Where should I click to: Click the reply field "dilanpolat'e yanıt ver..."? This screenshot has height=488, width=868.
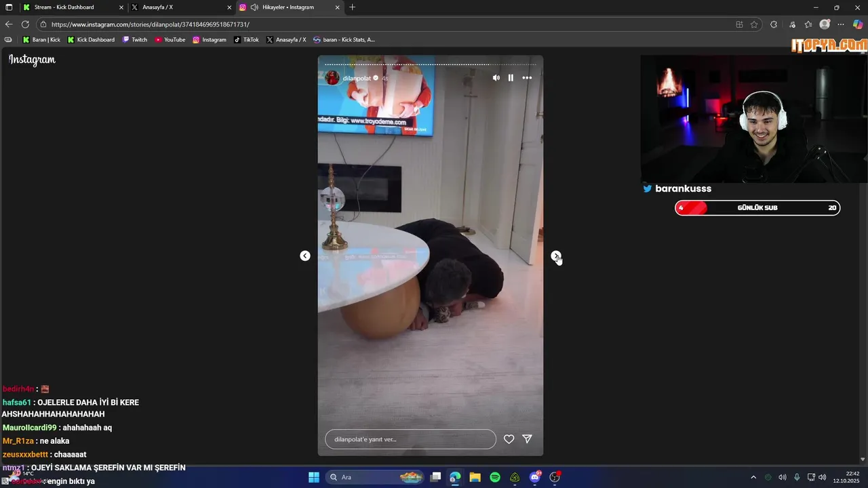click(410, 439)
